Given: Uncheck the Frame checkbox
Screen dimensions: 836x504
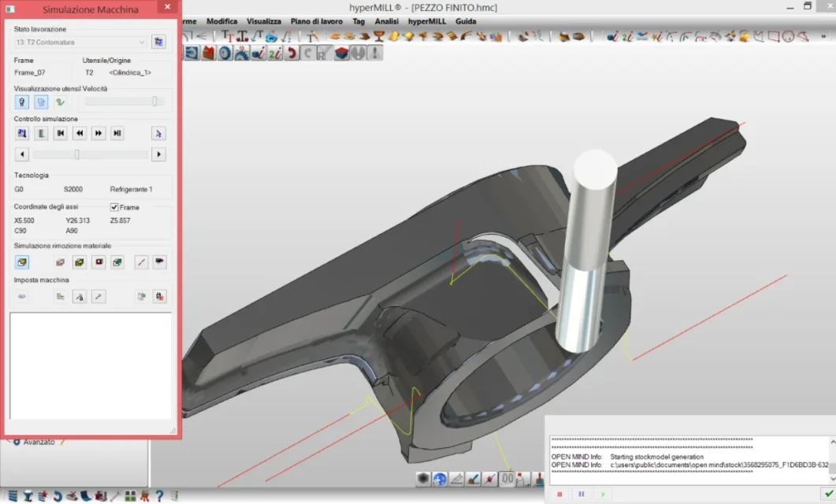Looking at the screenshot, I should 114,207.
